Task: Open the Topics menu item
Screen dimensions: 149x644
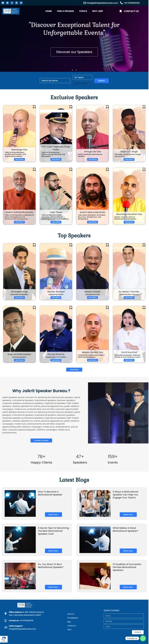Action: coord(83,11)
